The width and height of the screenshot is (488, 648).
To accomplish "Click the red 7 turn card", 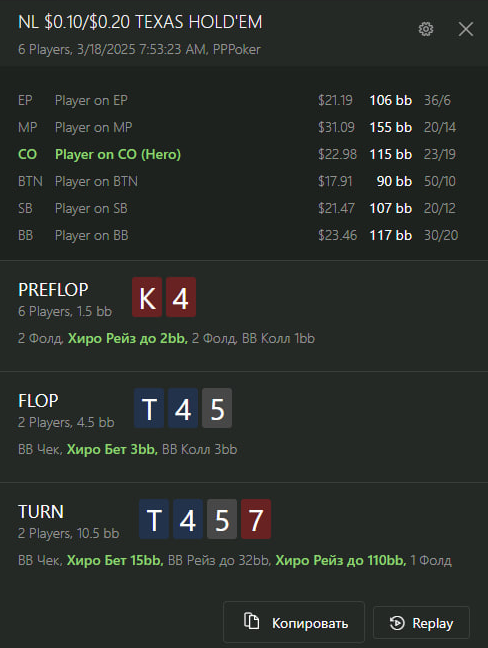I will 256,519.
